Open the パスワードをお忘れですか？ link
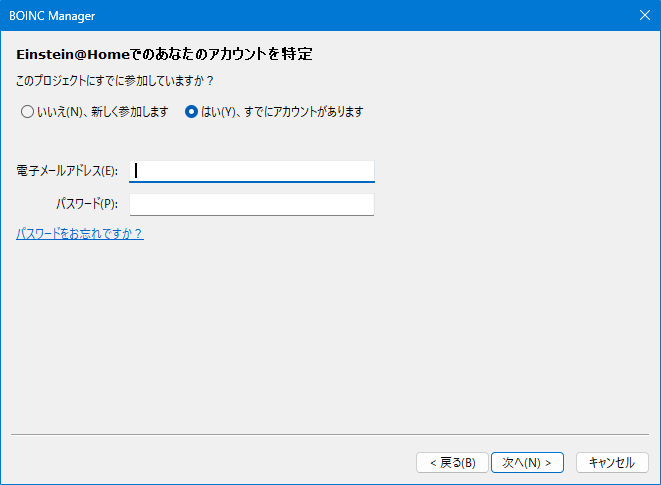 [x=80, y=234]
